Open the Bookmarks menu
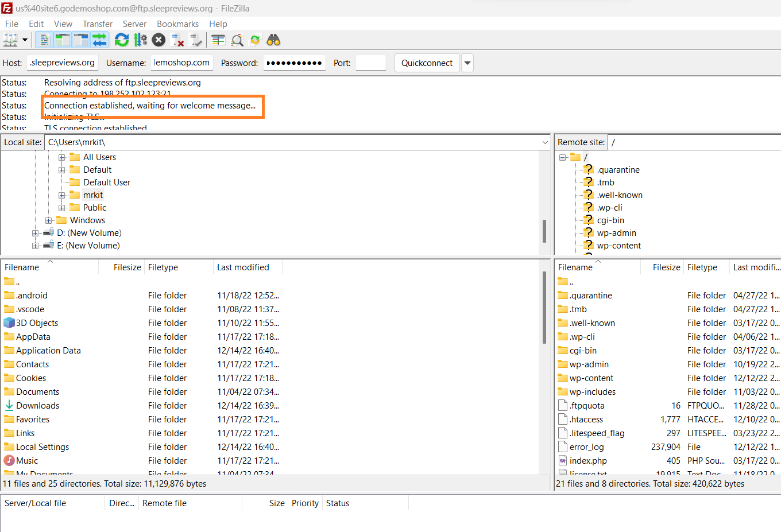This screenshot has height=532, width=781. (x=177, y=24)
